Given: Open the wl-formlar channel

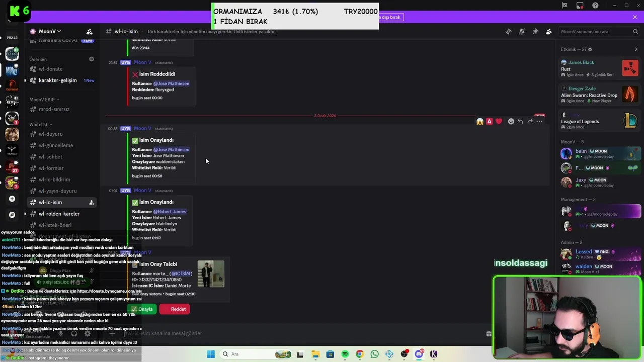Looking at the screenshot, I should pos(51,168).
